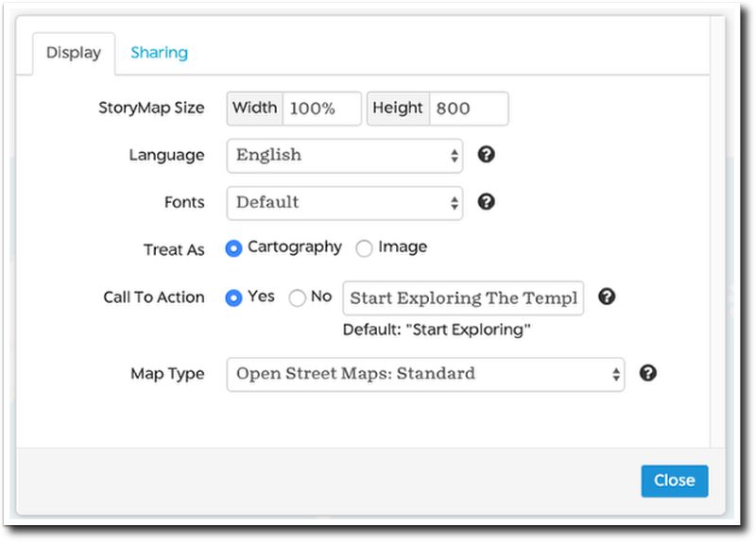Choose No for Call To Action
Image resolution: width=756 pixels, height=542 pixels.
tap(297, 297)
